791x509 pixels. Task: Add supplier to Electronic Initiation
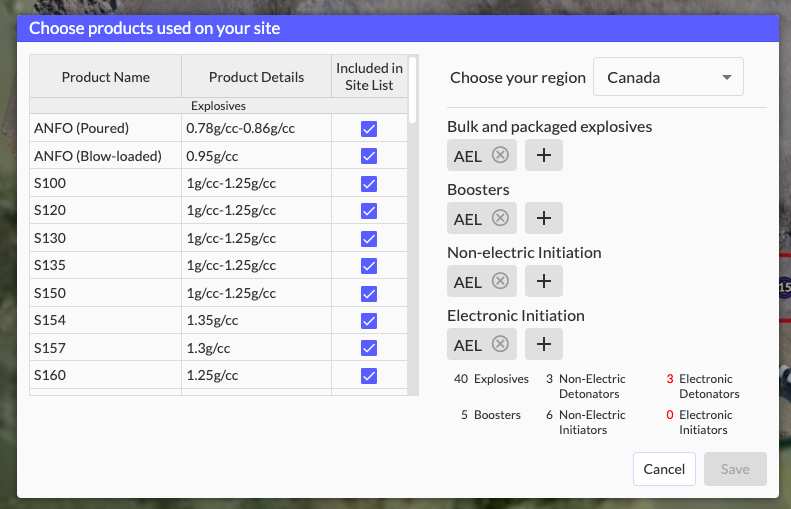543,344
